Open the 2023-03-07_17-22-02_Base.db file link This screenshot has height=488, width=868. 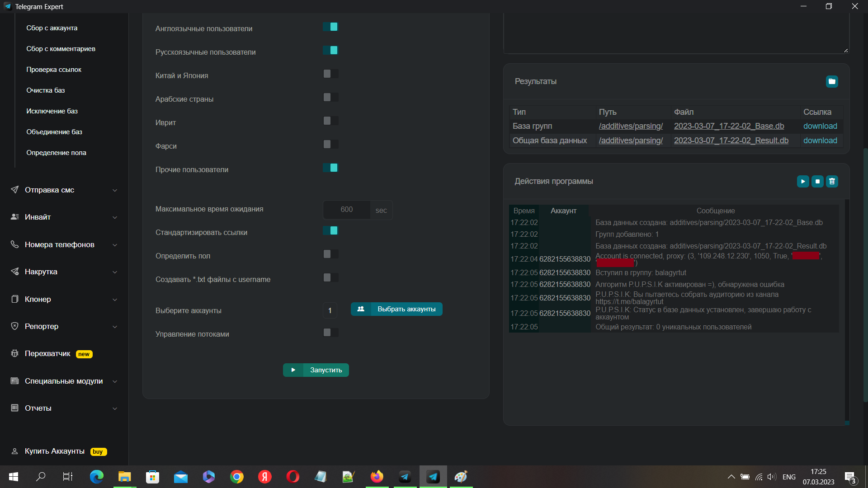click(x=729, y=126)
